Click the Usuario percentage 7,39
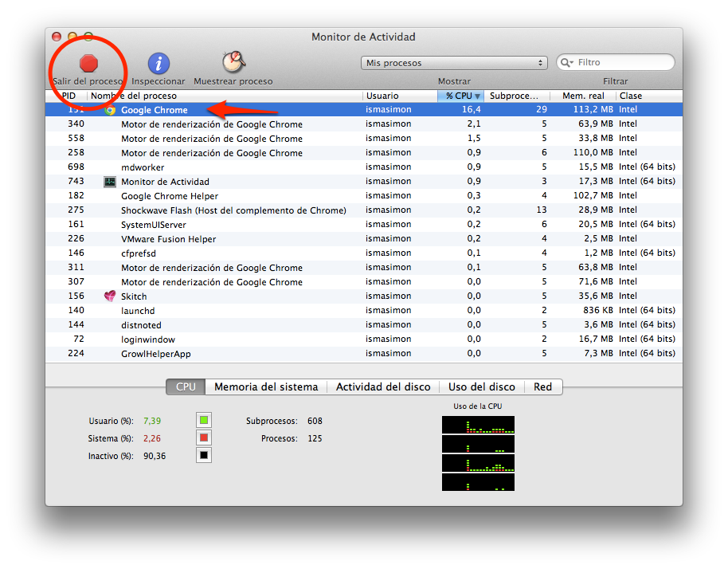Image resolution: width=728 pixels, height=569 pixels. (x=152, y=421)
